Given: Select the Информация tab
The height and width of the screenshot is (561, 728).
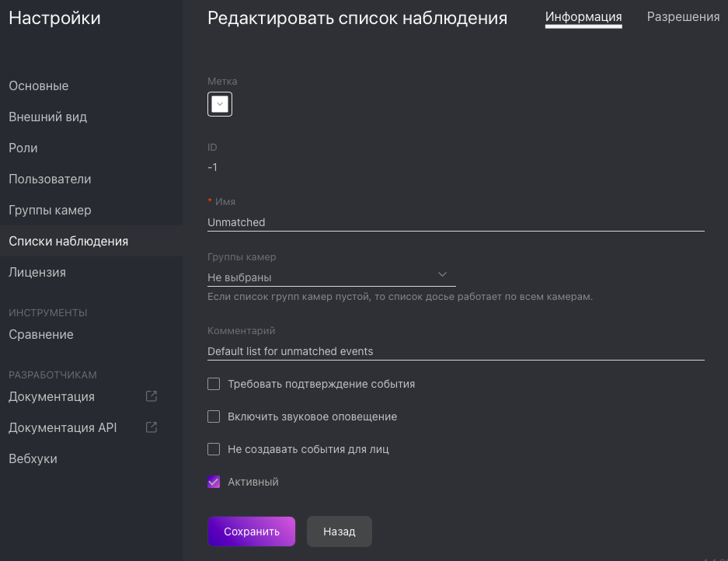Looking at the screenshot, I should click(583, 17).
